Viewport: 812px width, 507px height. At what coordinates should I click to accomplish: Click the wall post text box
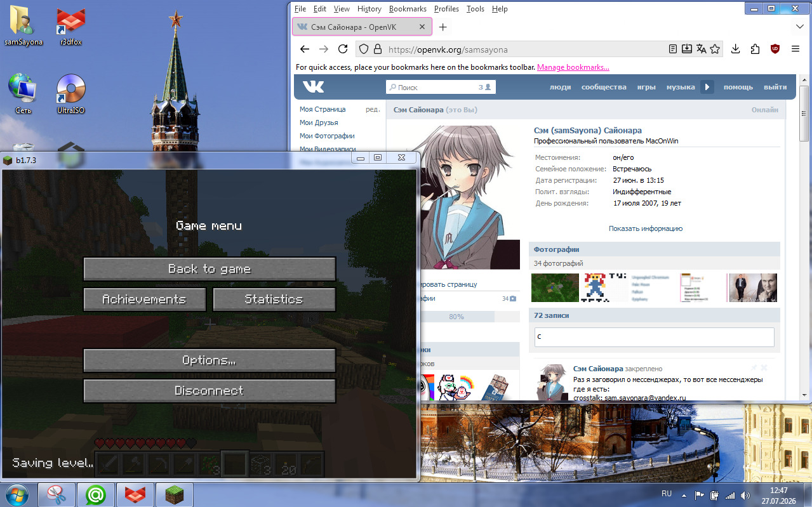click(x=655, y=337)
